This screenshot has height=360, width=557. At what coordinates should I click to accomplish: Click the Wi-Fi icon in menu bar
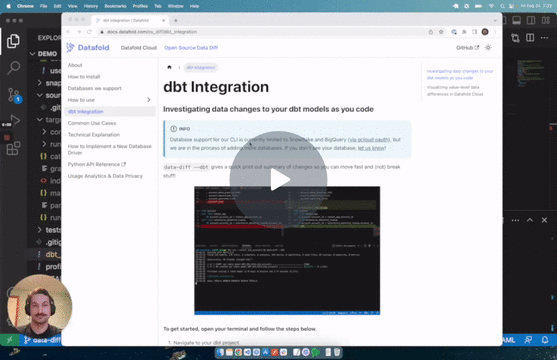(x=491, y=6)
